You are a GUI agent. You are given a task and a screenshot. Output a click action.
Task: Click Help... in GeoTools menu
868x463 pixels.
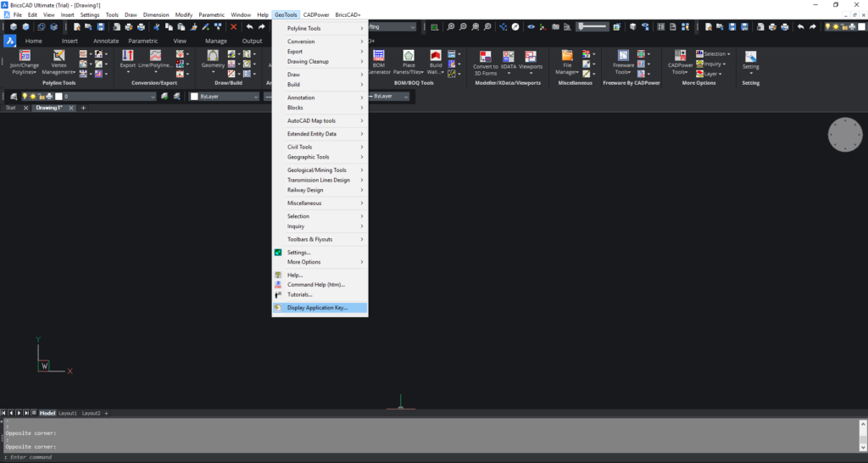click(x=320, y=275)
